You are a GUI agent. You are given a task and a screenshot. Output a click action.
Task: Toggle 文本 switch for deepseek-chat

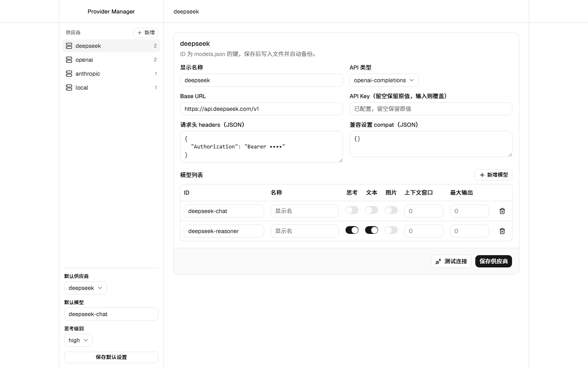372,210
